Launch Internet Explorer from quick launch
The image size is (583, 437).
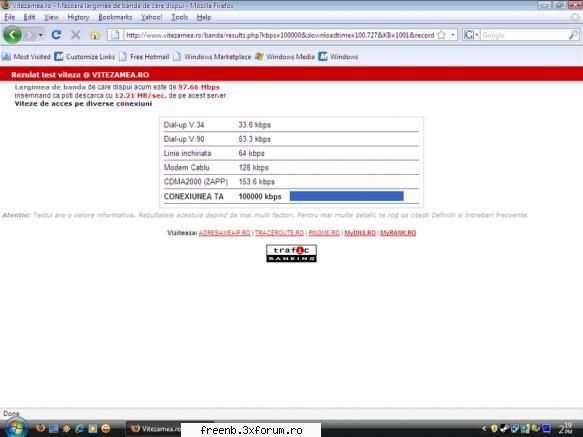79,428
